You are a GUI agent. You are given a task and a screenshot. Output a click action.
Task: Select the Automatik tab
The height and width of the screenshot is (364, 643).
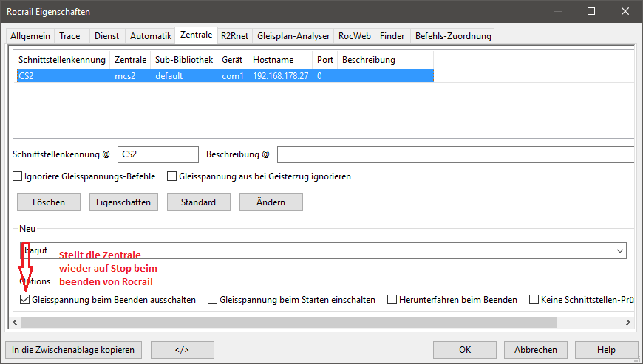(x=150, y=35)
